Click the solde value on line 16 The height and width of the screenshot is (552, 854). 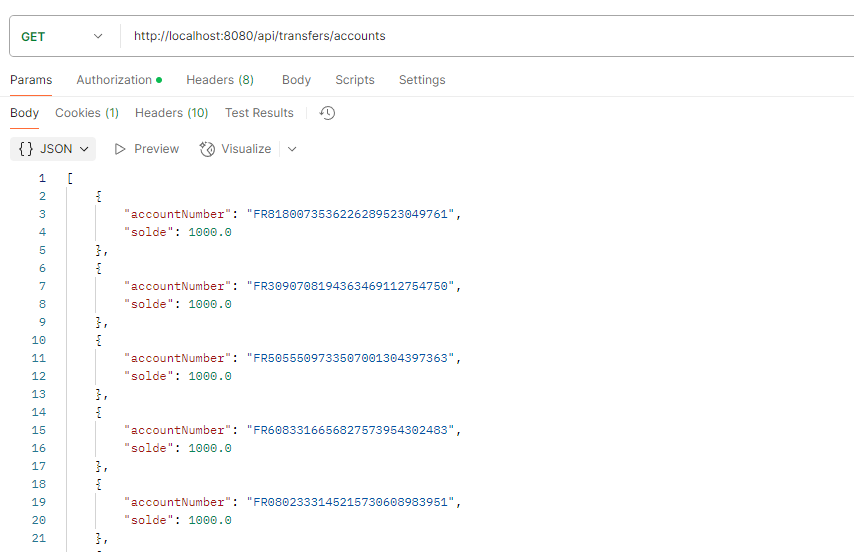[x=210, y=448]
